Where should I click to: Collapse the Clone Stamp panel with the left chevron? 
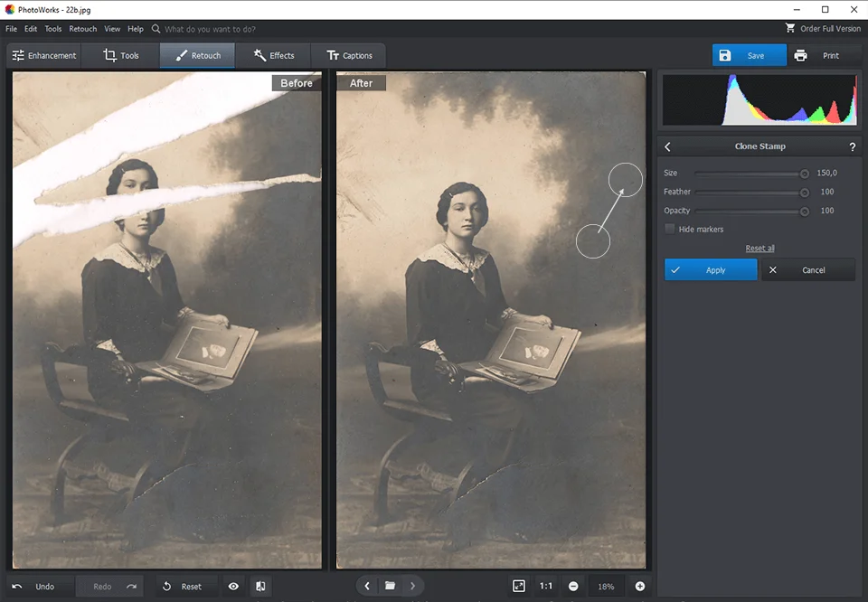click(x=667, y=146)
